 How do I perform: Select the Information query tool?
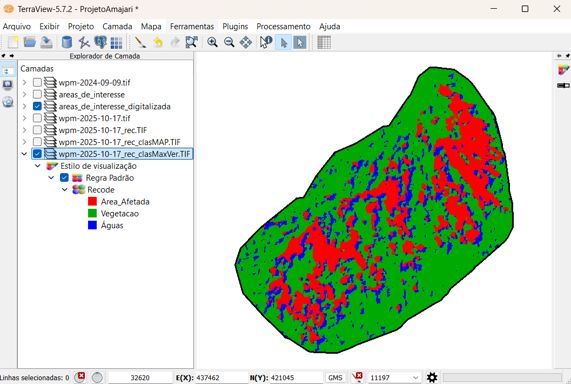(266, 42)
